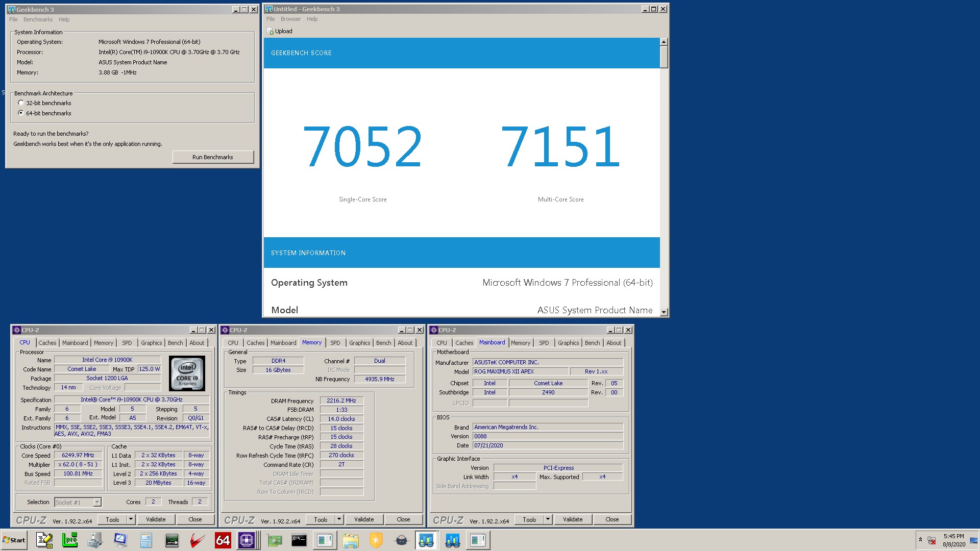Screen dimensions: 980x551
Task: Launch the red V-shaped taskbar icon
Action: [198, 540]
